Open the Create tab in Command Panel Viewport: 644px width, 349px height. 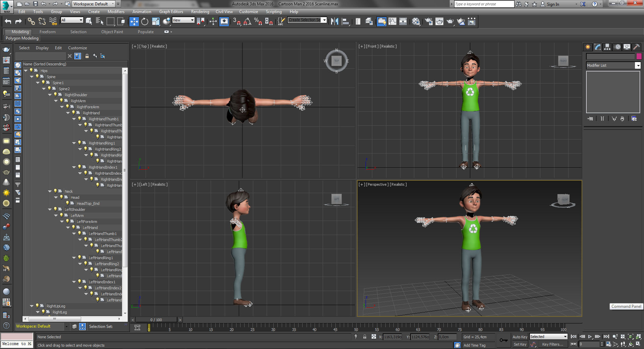[x=588, y=47]
